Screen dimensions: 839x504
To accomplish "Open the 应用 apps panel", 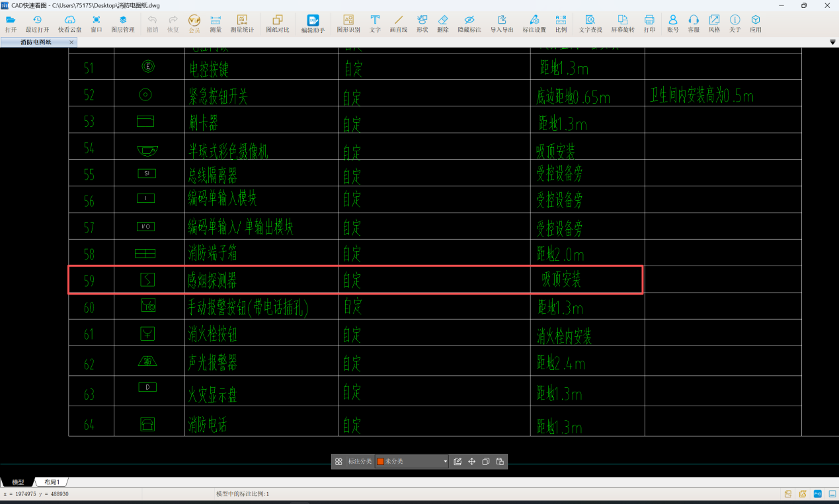I will click(x=756, y=24).
